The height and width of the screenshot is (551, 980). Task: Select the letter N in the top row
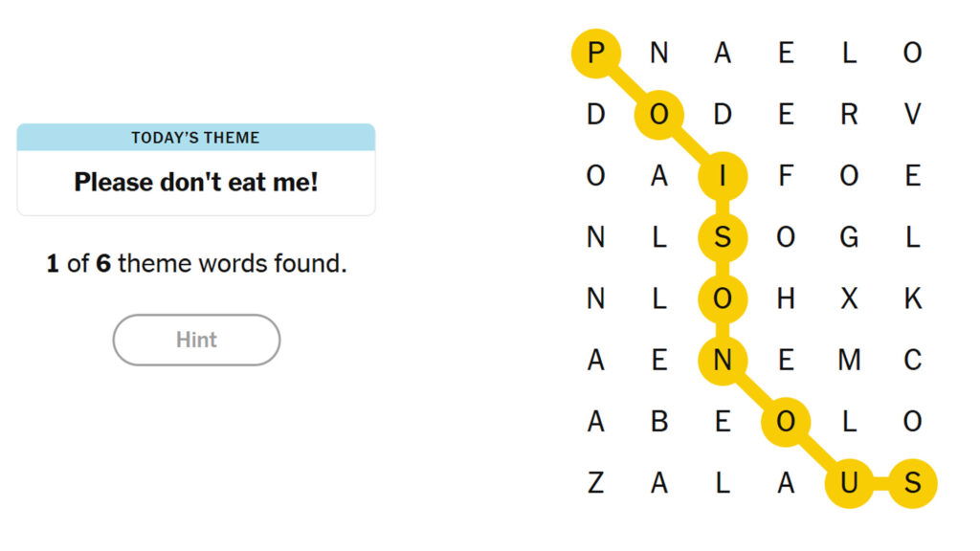659,53
